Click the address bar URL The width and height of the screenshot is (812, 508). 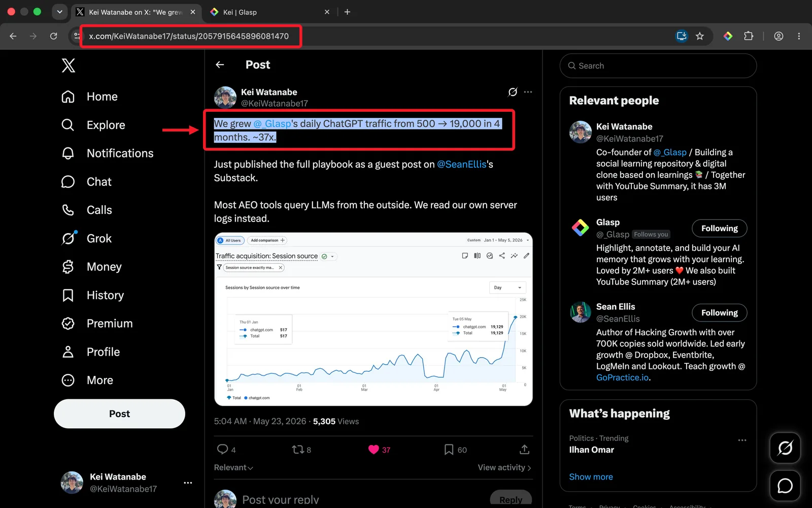(x=189, y=36)
